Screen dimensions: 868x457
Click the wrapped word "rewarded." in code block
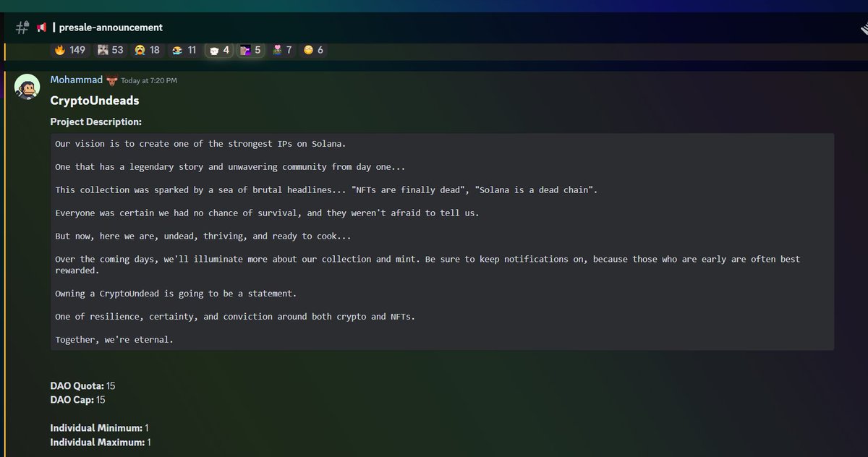click(78, 270)
